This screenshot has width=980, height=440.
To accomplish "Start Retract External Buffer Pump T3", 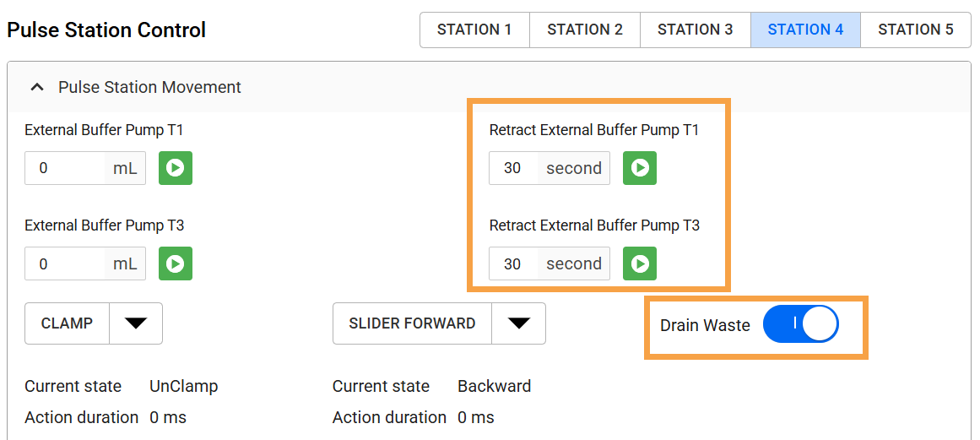I will [x=640, y=263].
